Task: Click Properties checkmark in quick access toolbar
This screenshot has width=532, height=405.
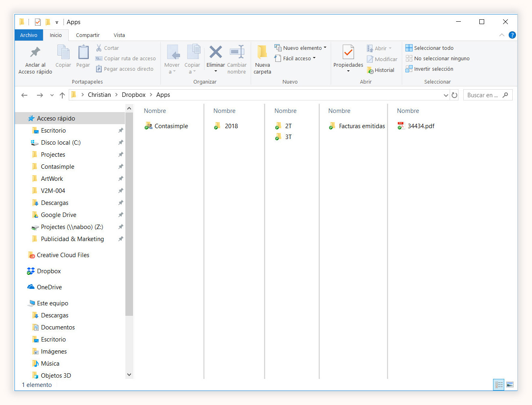Action: (38, 22)
